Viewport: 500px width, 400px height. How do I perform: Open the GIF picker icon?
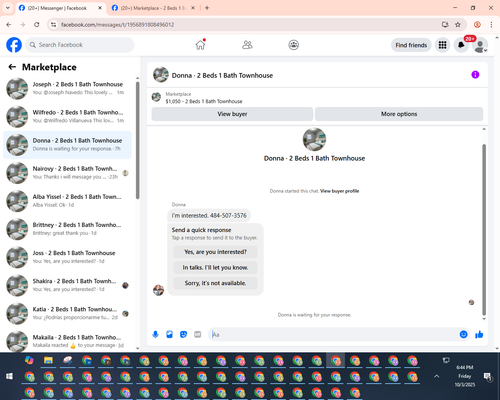tap(198, 334)
